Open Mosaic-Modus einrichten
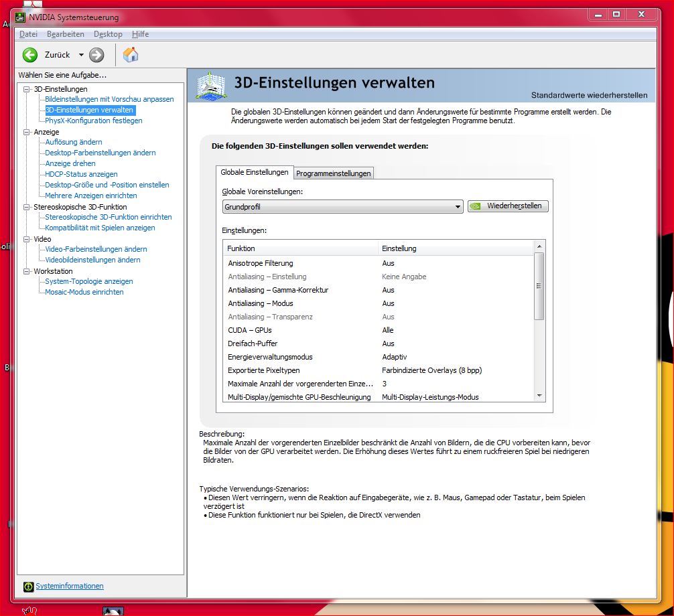 (x=84, y=292)
